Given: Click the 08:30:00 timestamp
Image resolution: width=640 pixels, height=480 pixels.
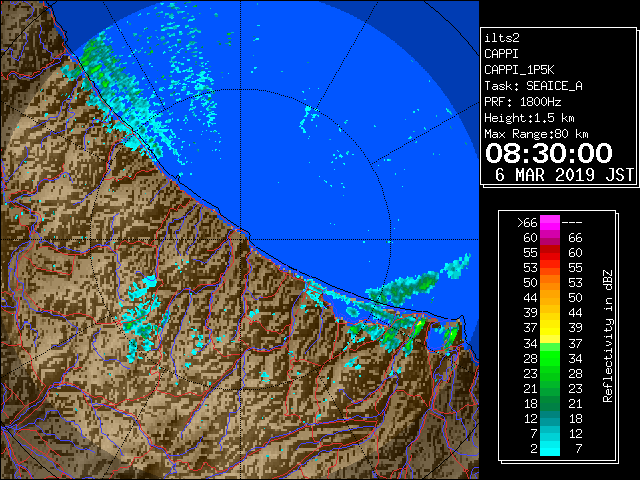Looking at the screenshot, I should point(549,153).
